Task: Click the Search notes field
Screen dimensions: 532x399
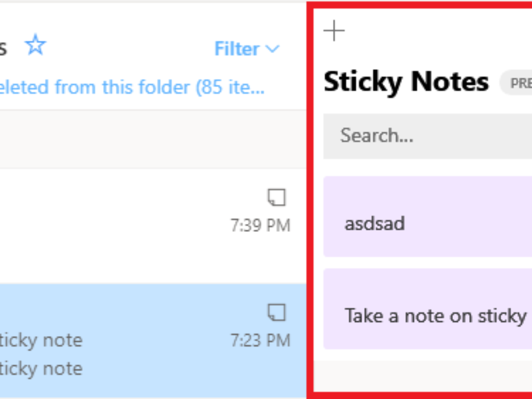Action: 426,136
